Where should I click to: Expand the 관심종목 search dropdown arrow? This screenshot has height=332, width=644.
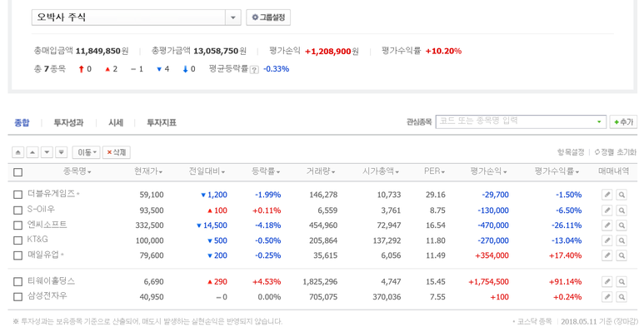(599, 121)
